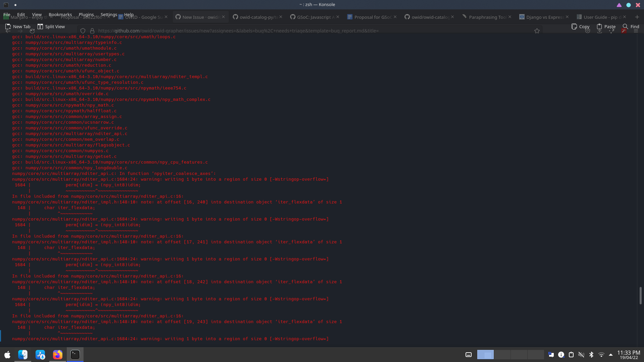
Task: Bookmark this page via the star icon
Action: coord(537,31)
